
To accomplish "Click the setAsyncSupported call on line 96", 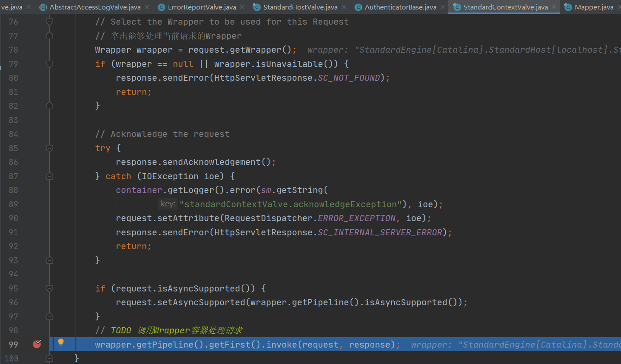I will 201,302.
